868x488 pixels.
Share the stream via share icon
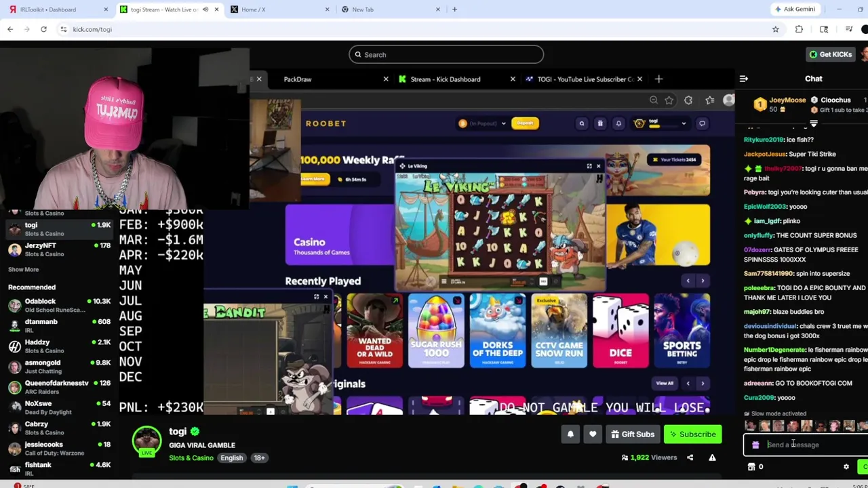(690, 457)
